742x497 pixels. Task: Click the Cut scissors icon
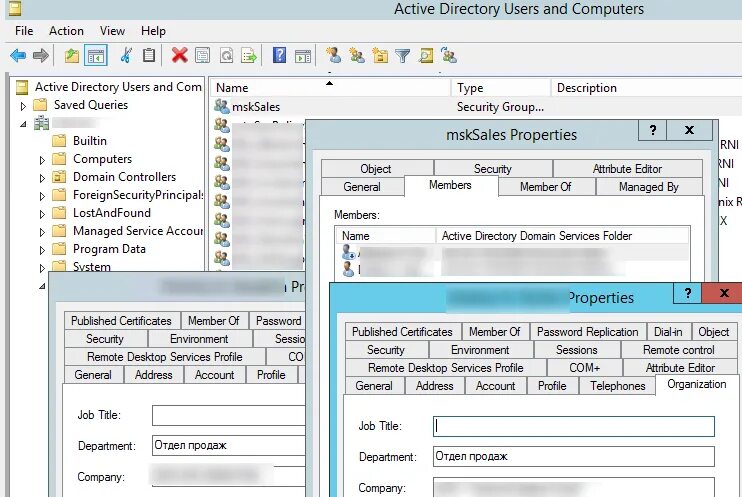coord(126,55)
